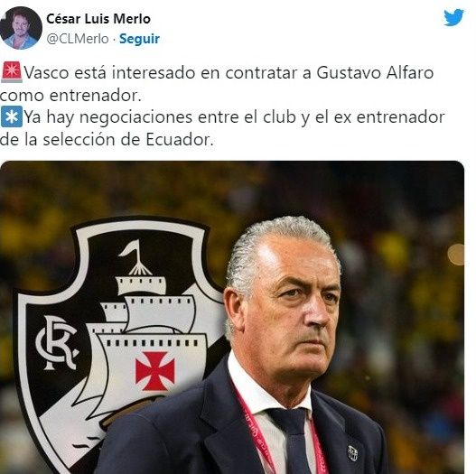This screenshot has width=476, height=474.
Task: Click the blue asterisk emoji
Action: click(x=12, y=116)
